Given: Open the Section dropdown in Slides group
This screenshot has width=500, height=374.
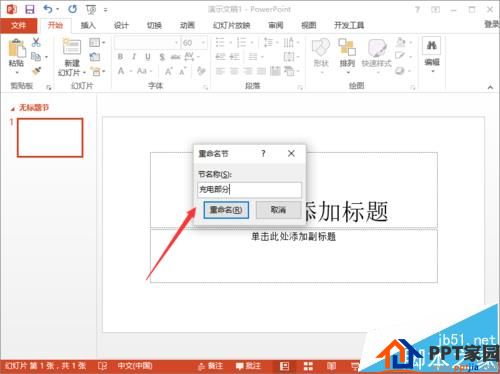Looking at the screenshot, I should pos(98,71).
